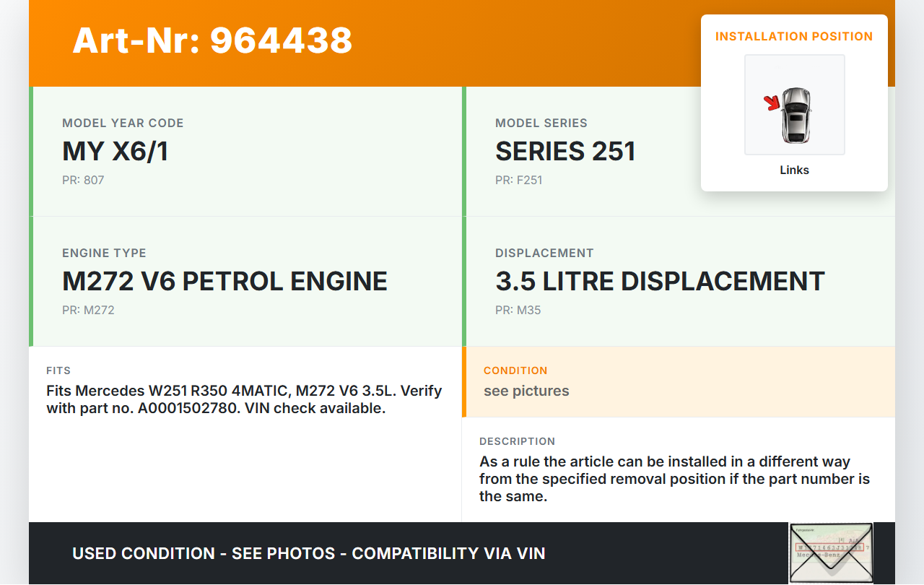This screenshot has height=585, width=924.
Task: Click the red arrow on the car diagram
Action: click(772, 103)
